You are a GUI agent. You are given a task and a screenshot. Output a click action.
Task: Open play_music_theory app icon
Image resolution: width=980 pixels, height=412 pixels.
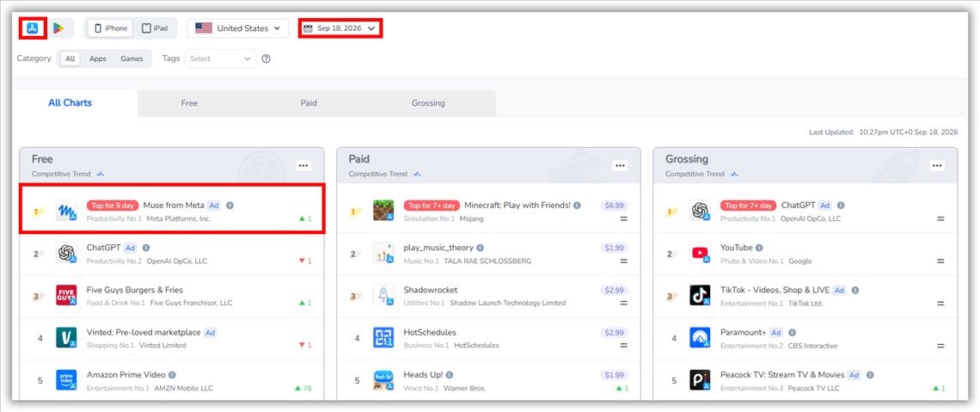383,253
